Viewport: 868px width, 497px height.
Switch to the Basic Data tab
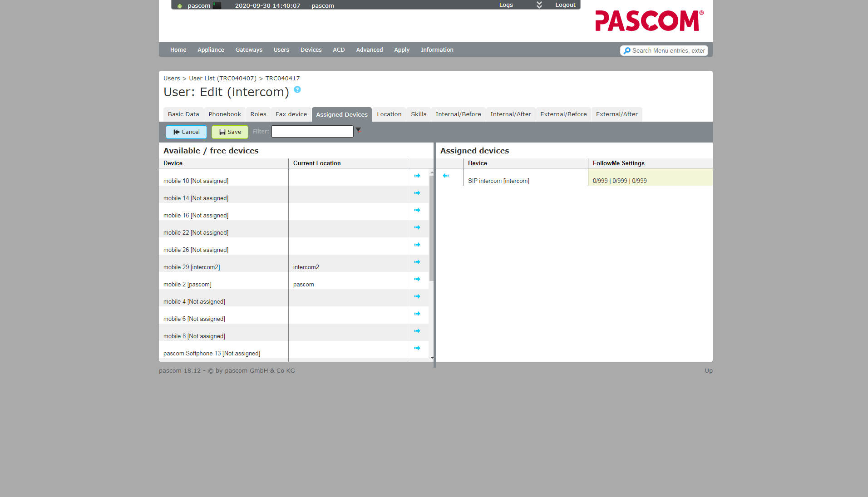(183, 114)
